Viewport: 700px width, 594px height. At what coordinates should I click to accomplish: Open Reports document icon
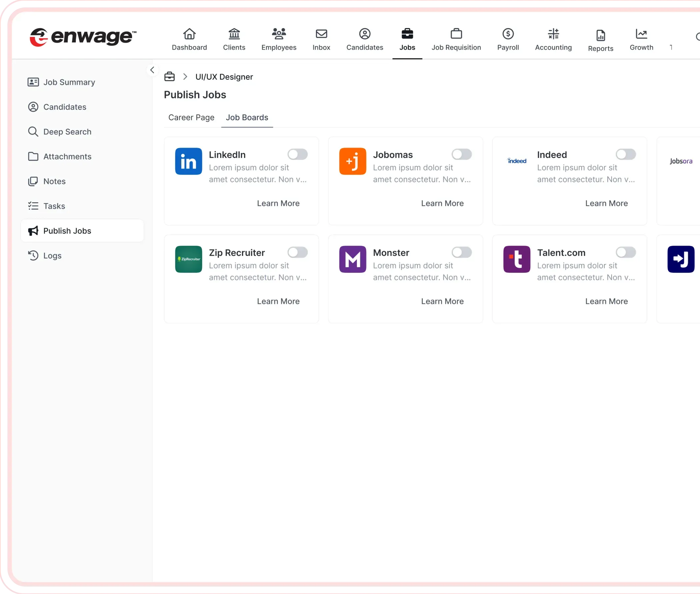600,35
